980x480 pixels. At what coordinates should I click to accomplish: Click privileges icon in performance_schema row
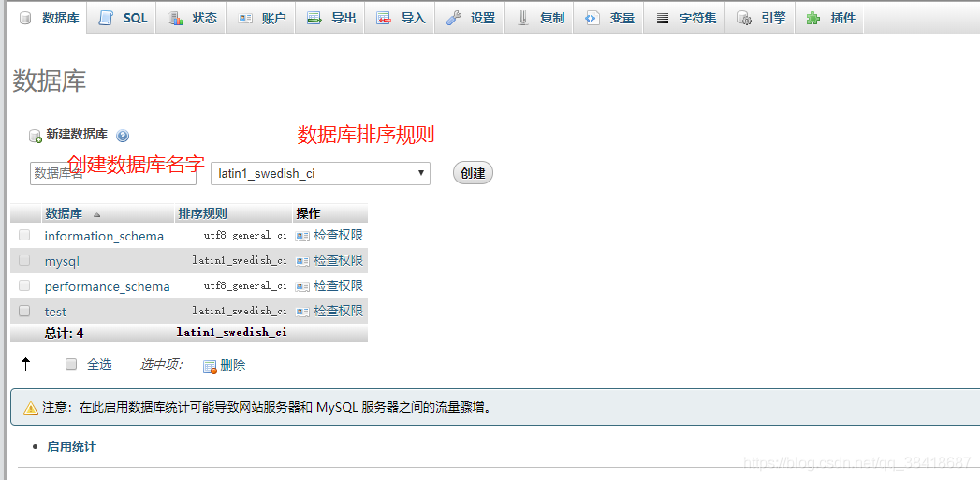[x=302, y=286]
